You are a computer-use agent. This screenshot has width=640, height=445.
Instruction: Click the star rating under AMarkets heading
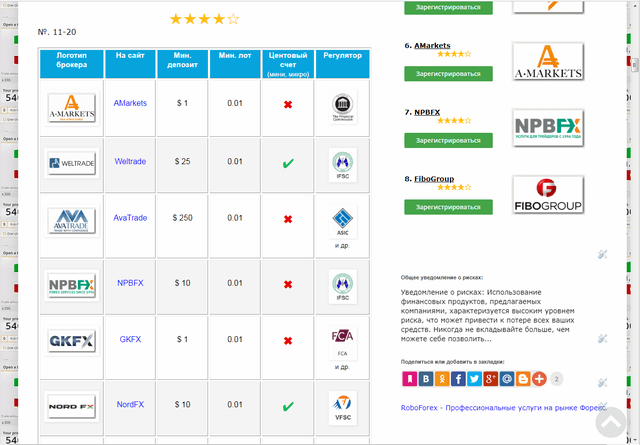pyautogui.click(x=454, y=53)
